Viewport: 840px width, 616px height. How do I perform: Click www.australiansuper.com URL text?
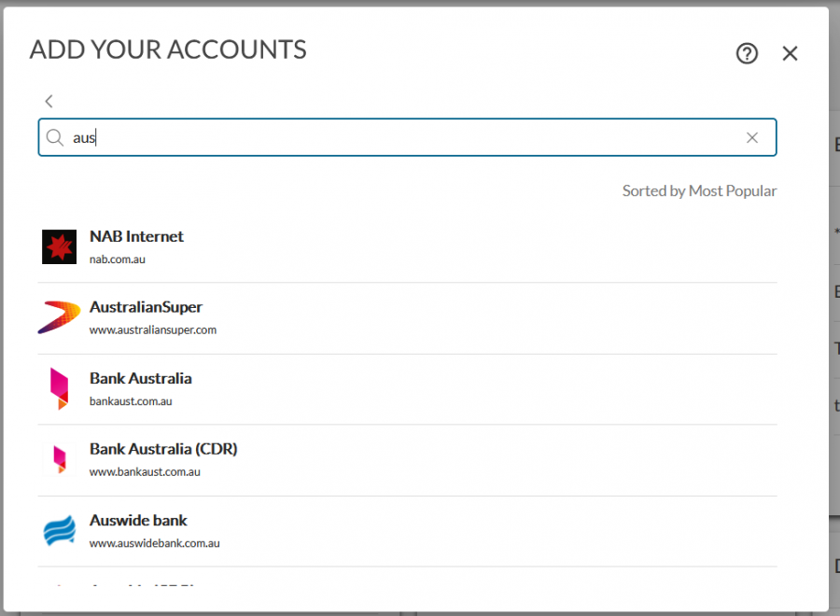coord(153,330)
